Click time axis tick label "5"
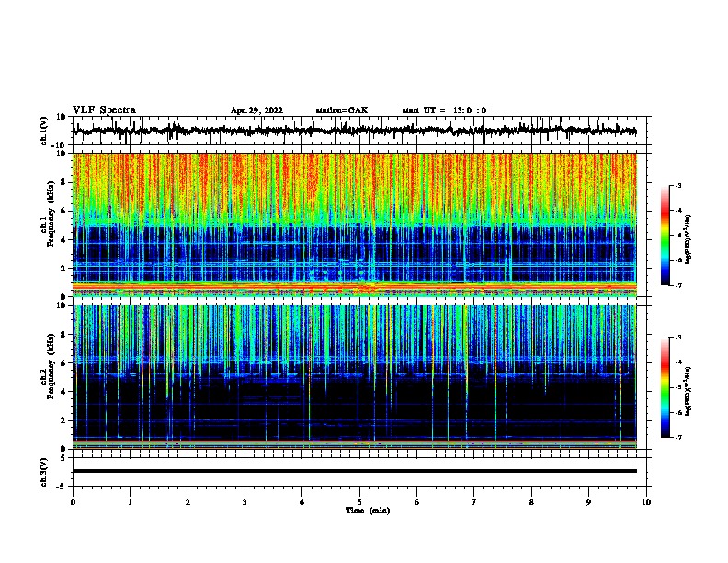Screen dimensions: 728x563 click(359, 502)
